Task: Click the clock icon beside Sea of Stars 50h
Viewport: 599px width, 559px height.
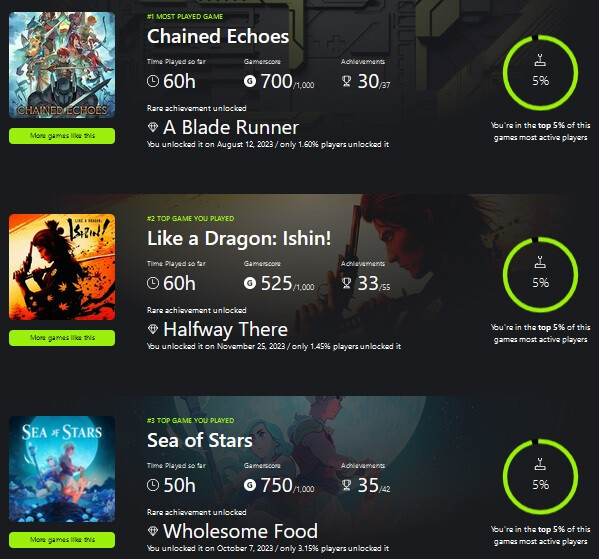Action: [x=153, y=485]
